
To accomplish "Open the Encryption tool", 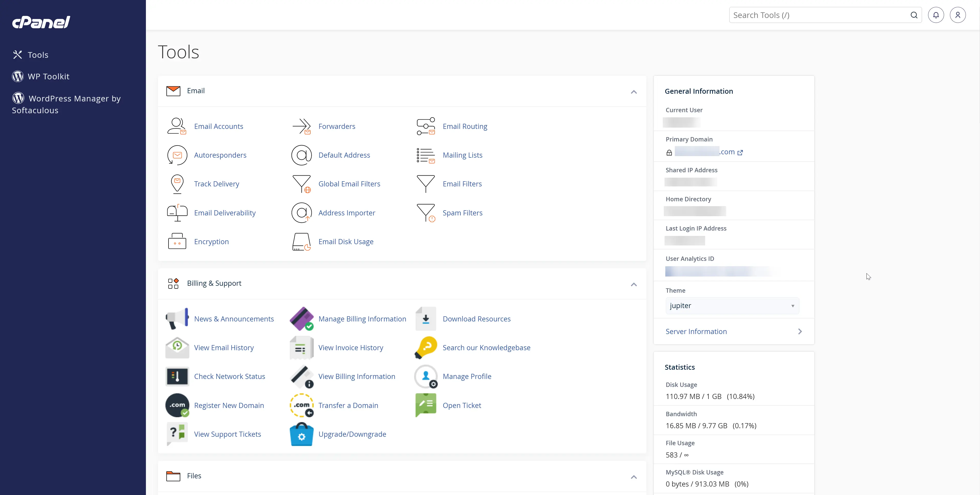I will click(x=211, y=241).
